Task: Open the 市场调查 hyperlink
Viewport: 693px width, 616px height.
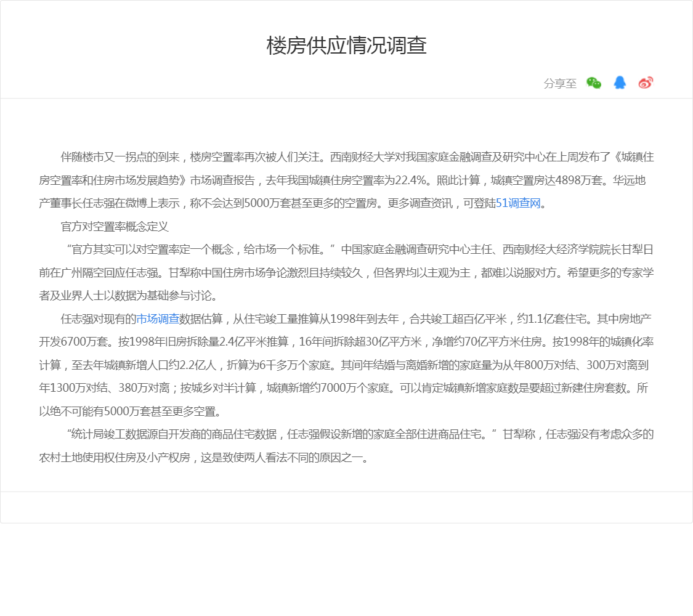Action: [157, 318]
